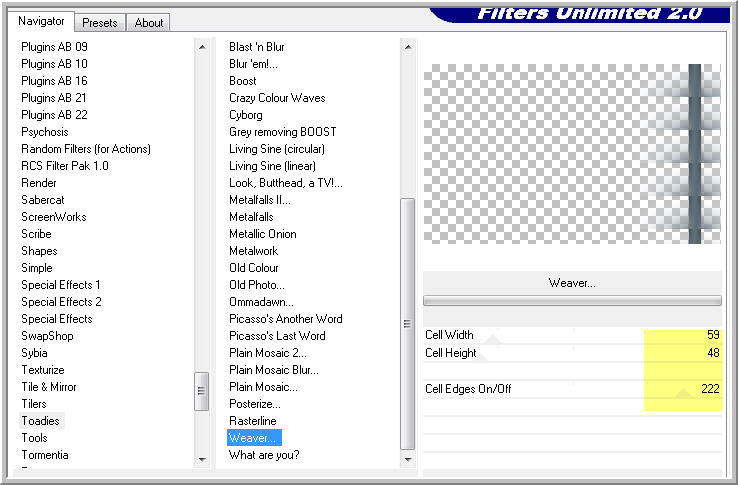This screenshot has width=738, height=485.
Task: Choose Living Sine (circular) filter
Action: coord(277,149)
